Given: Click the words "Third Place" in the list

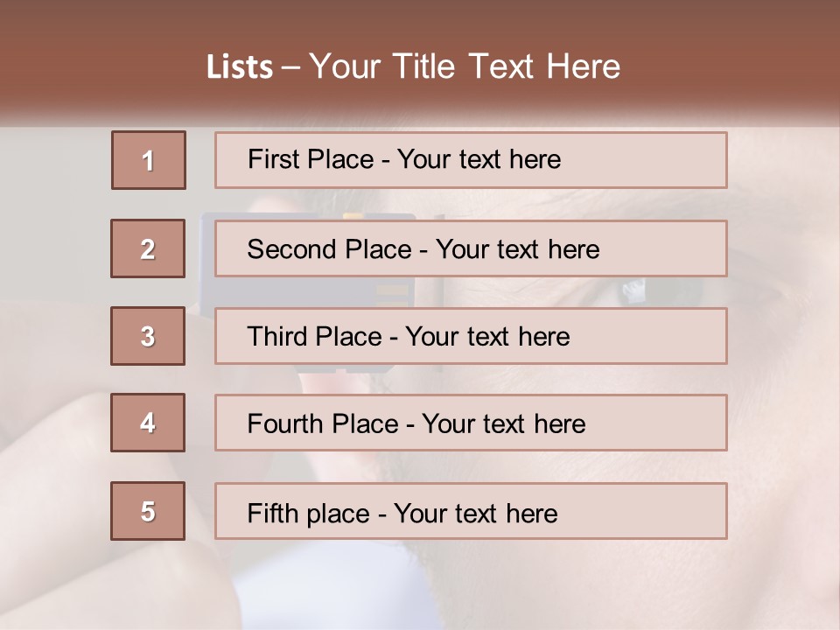Looking at the screenshot, I should [x=314, y=337].
